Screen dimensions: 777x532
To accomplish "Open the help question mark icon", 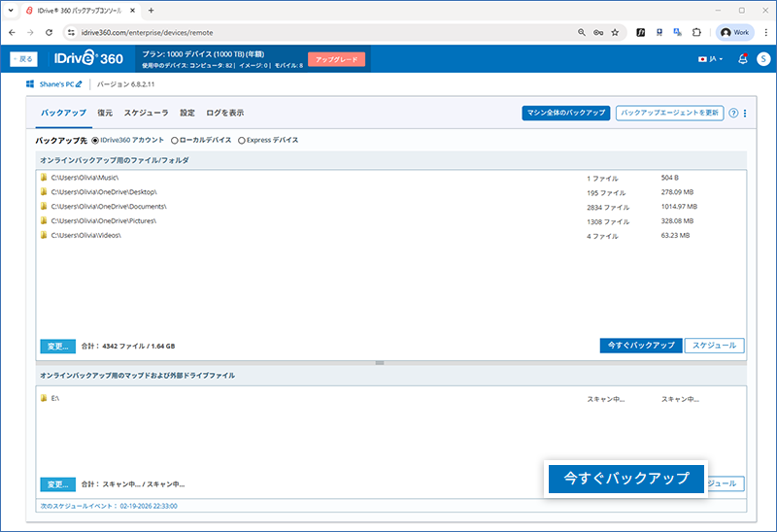I will click(733, 114).
